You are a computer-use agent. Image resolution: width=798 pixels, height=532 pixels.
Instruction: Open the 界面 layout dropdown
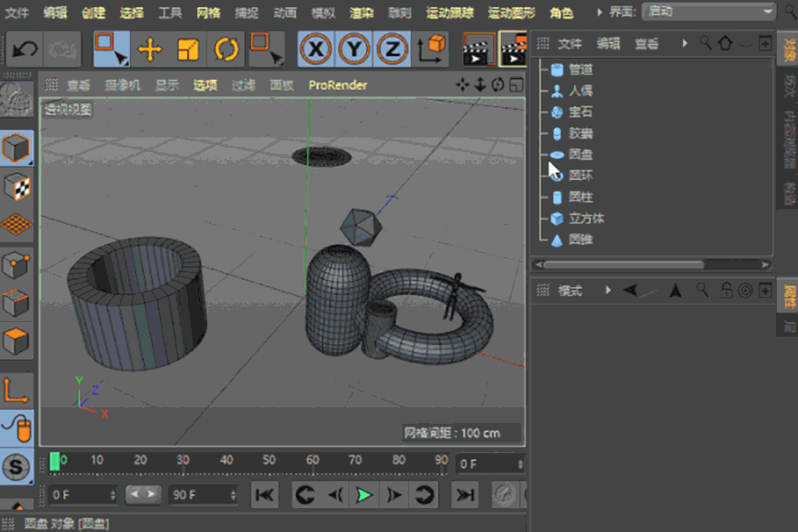tap(708, 11)
